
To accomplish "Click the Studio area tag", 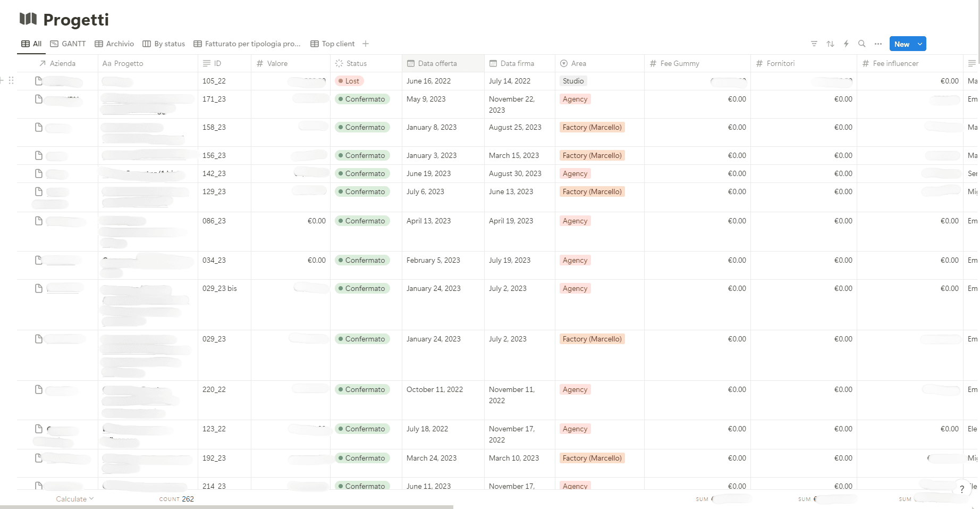I will click(573, 81).
